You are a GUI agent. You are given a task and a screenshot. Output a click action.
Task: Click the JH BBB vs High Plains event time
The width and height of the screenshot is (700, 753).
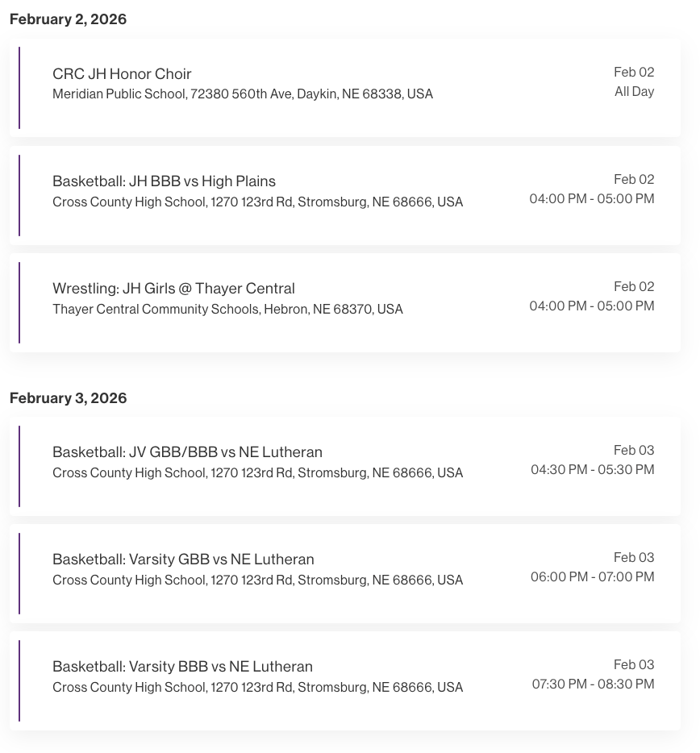591,199
